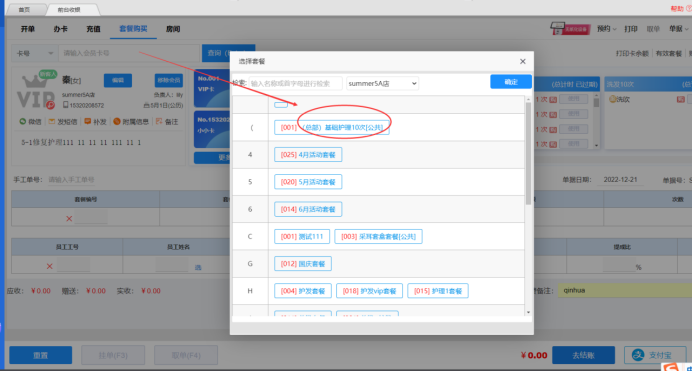Switch to the 开单 tab
The width and height of the screenshot is (692, 372).
[27, 29]
